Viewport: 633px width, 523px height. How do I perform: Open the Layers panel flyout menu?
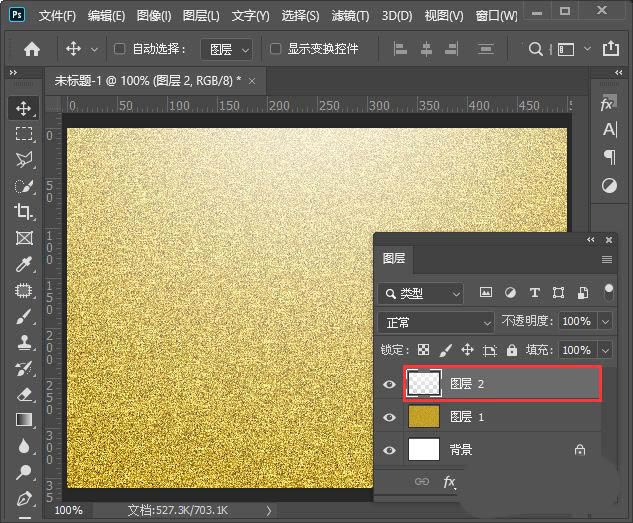pos(607,259)
